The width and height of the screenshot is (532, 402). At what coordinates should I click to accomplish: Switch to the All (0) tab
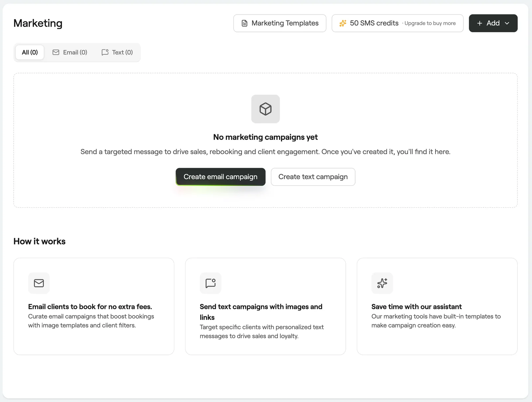point(30,52)
